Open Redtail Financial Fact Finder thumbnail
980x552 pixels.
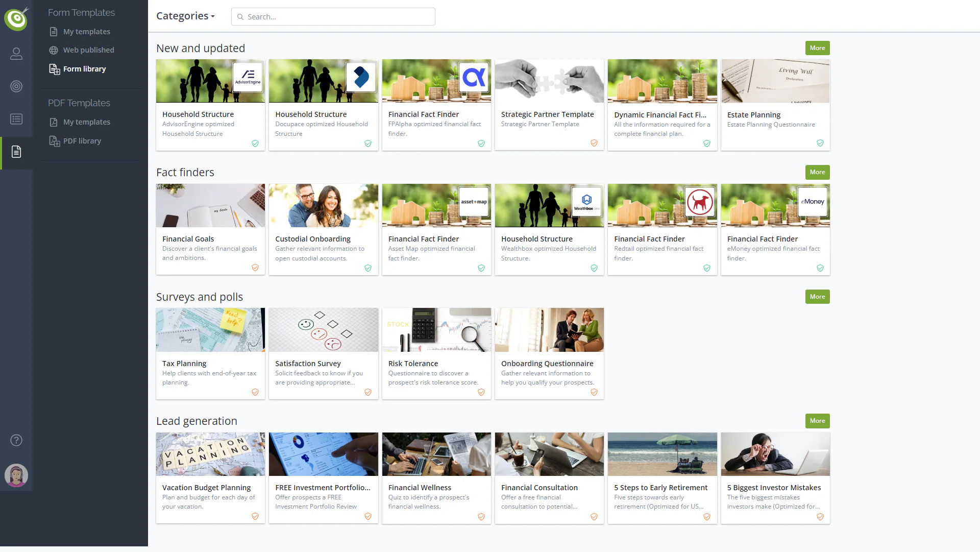[662, 205]
